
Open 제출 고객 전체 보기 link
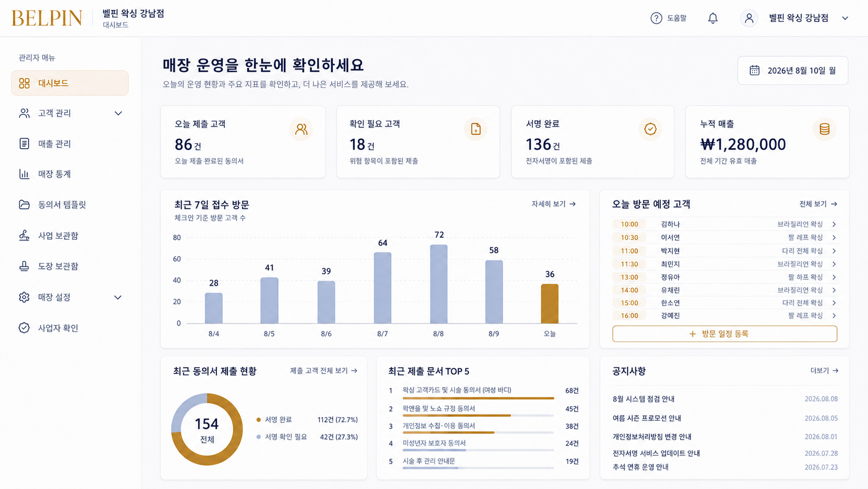pos(323,371)
